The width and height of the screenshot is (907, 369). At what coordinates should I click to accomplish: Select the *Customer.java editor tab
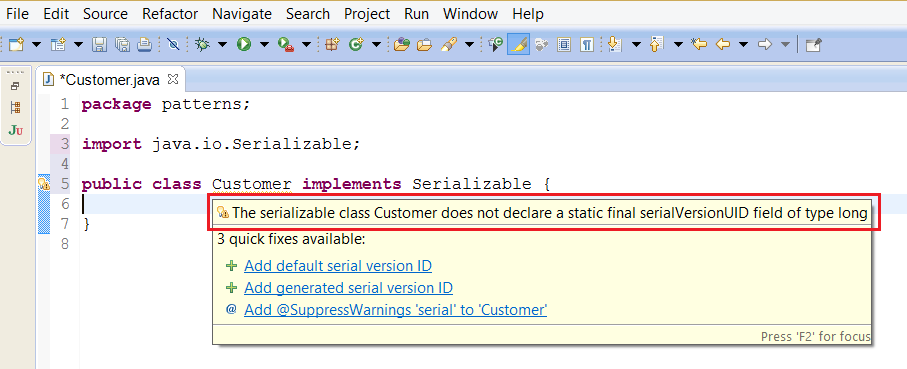coord(110,80)
